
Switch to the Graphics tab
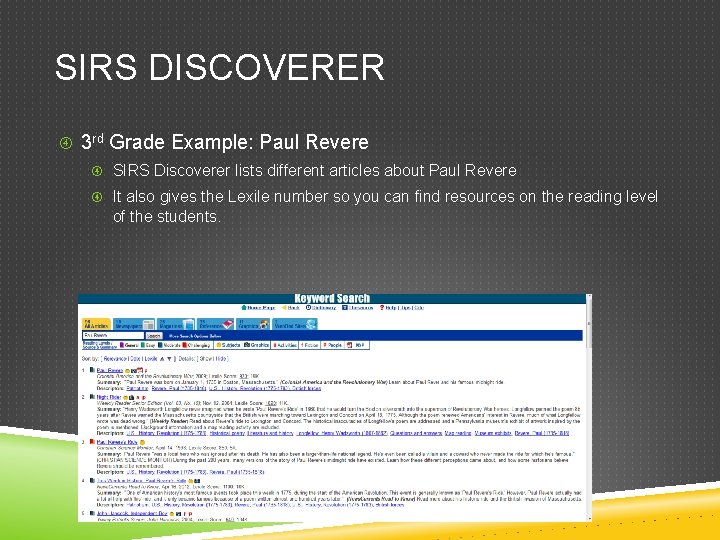tap(253, 324)
